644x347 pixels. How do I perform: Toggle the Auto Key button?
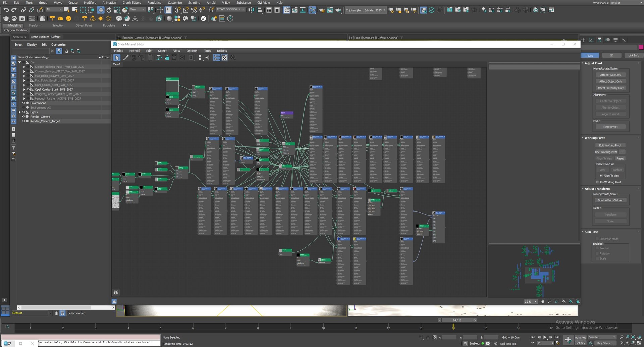[x=581, y=337]
